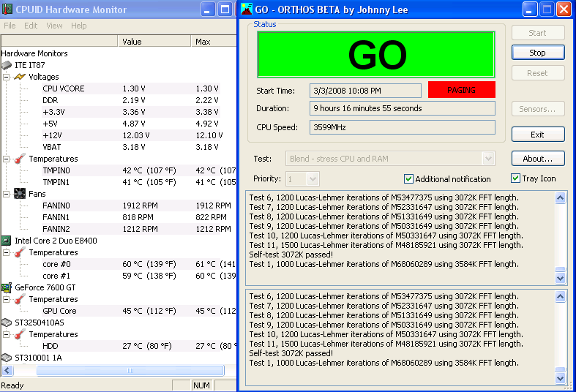This screenshot has width=576, height=392.
Task: Click the Start button
Action: 538,33
